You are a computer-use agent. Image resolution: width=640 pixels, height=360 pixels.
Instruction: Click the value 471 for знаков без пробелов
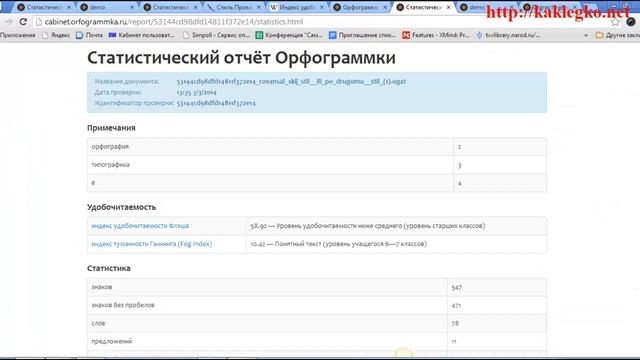coord(456,306)
